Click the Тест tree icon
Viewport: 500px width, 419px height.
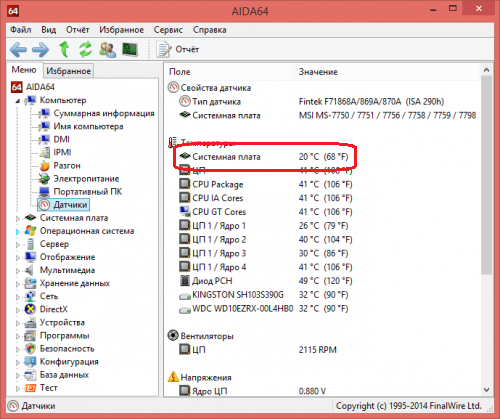pyautogui.click(x=30, y=388)
